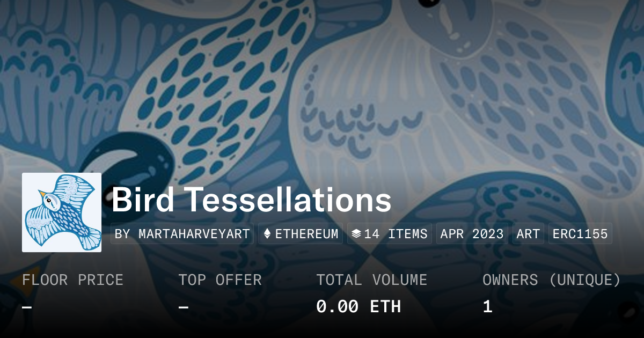Click the Ethereum diamond icon
Screen dimensions: 644x338
click(x=267, y=234)
